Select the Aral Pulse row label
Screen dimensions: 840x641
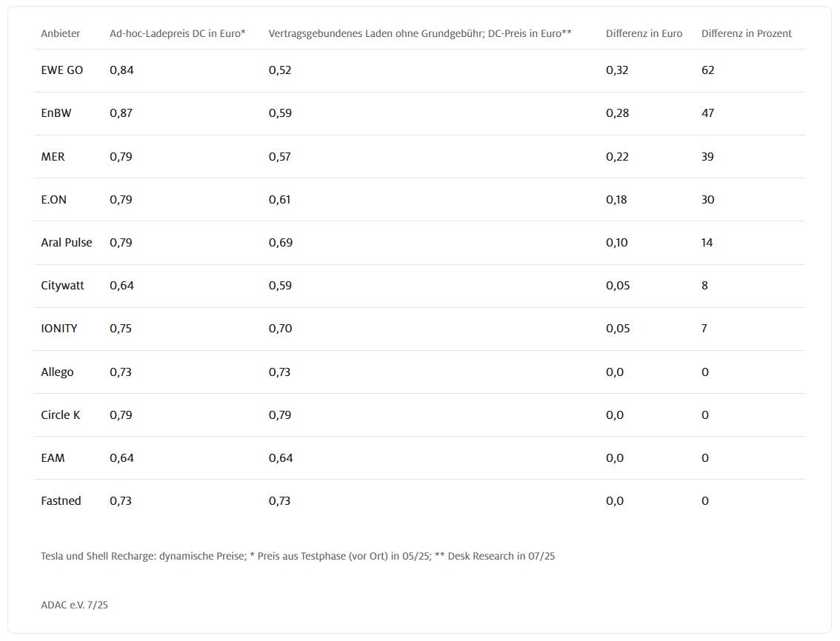pyautogui.click(x=67, y=242)
